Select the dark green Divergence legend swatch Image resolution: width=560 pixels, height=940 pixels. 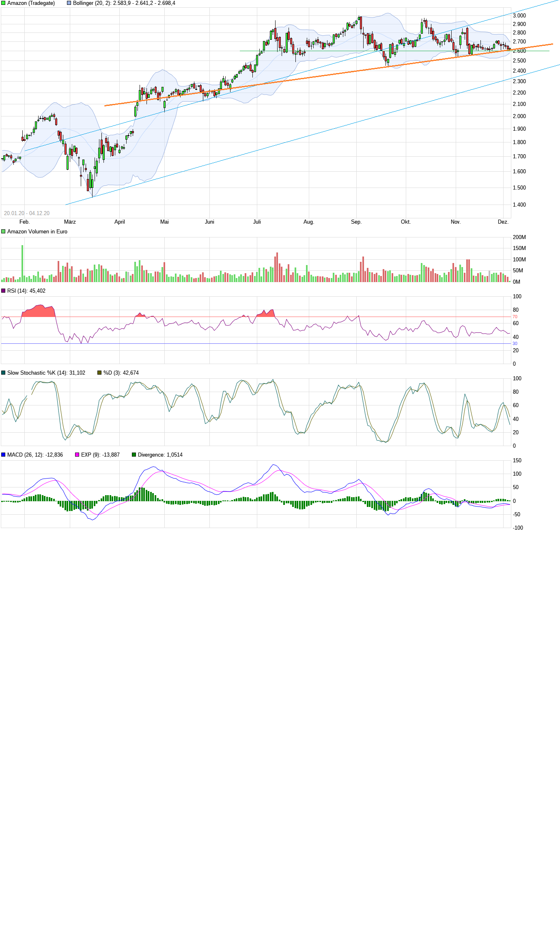pyautogui.click(x=134, y=455)
